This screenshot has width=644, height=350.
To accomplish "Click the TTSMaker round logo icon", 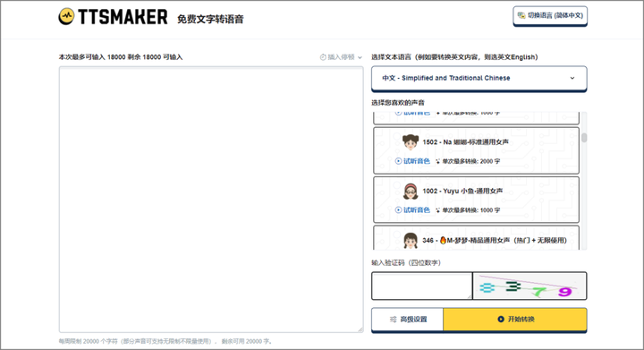I will coord(66,16).
